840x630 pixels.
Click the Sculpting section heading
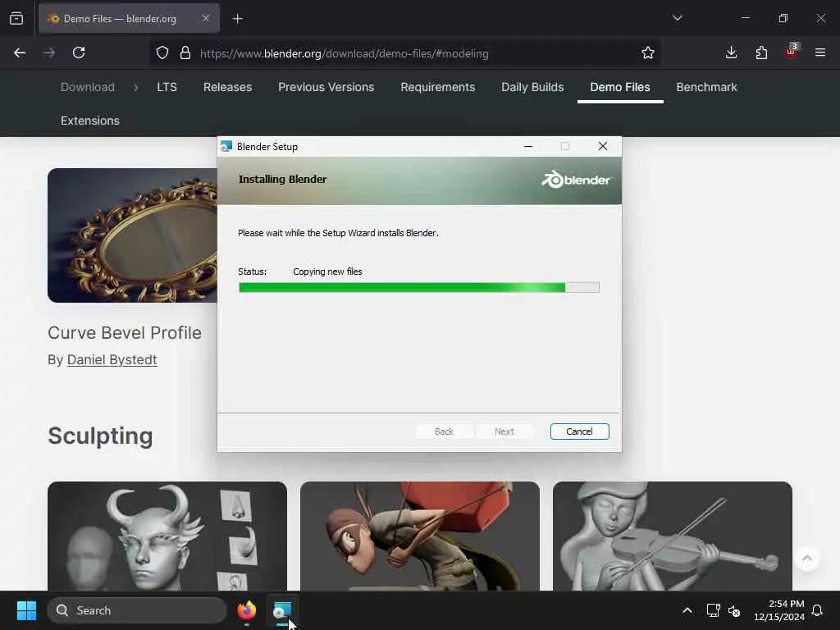click(x=100, y=436)
